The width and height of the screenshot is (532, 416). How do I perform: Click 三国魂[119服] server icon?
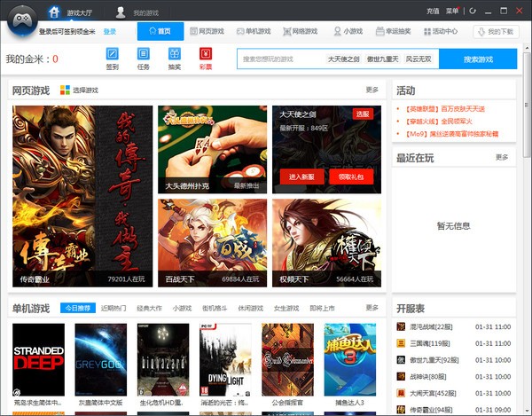(x=401, y=343)
